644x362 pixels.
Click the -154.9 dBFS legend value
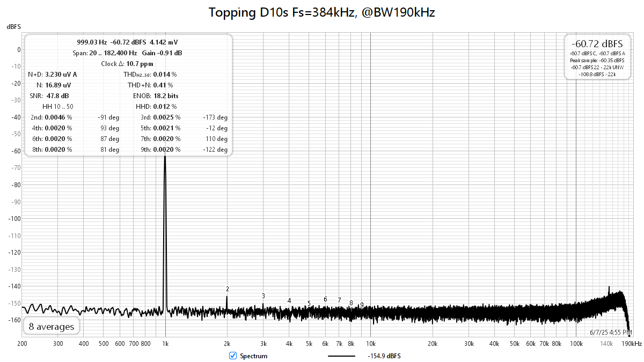[x=384, y=356]
